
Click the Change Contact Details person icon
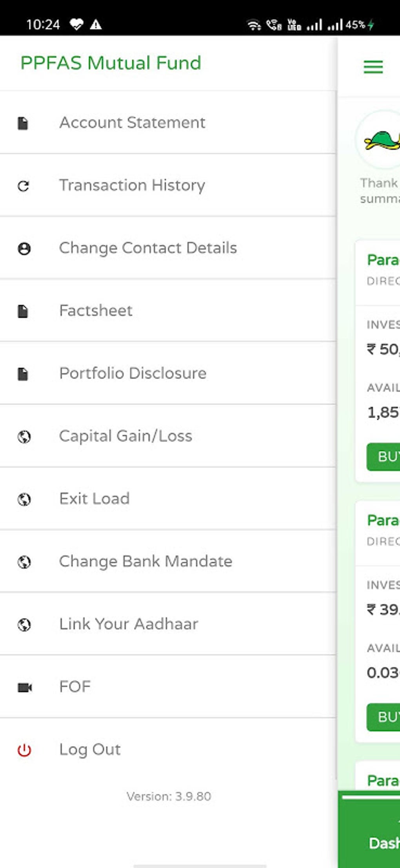pos(24,249)
